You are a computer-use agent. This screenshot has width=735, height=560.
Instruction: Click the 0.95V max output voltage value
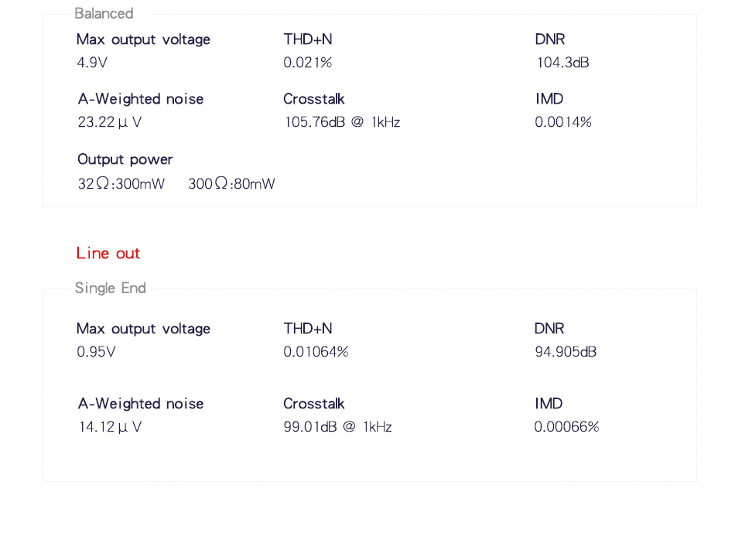pos(96,352)
